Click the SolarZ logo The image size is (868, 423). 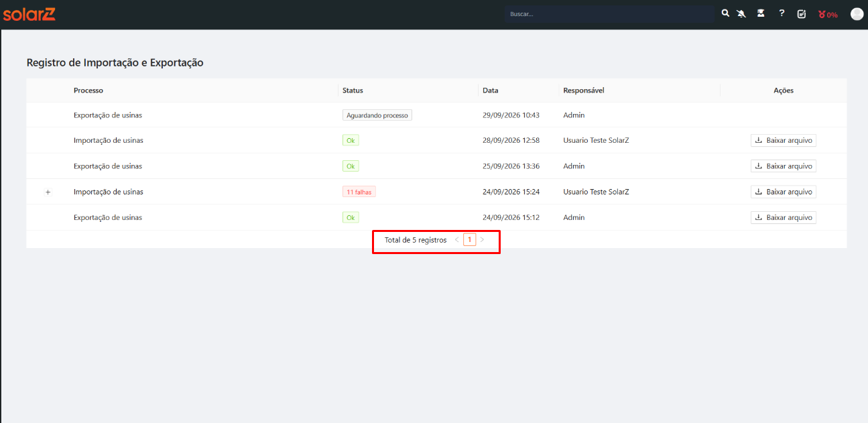click(x=29, y=14)
